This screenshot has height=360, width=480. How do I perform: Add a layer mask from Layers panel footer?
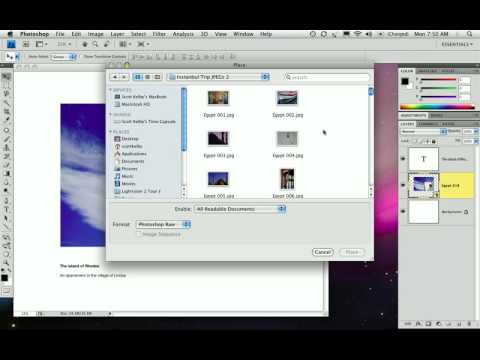coord(428,324)
